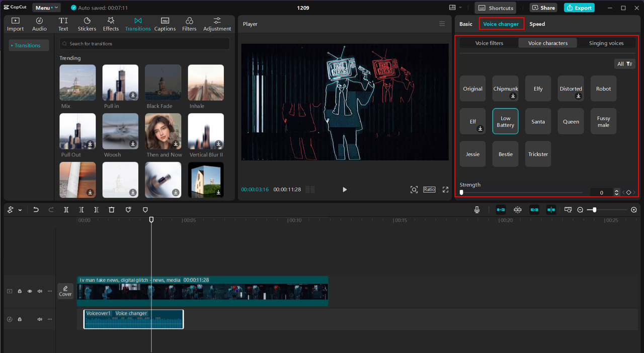Expand the All filter dropdown for voice characters
The width and height of the screenshot is (644, 353).
625,64
